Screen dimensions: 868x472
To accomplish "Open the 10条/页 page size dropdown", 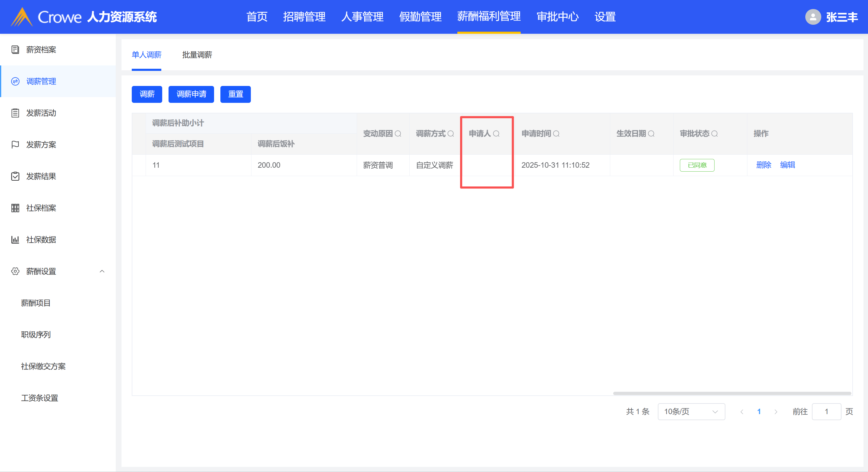I will [691, 412].
